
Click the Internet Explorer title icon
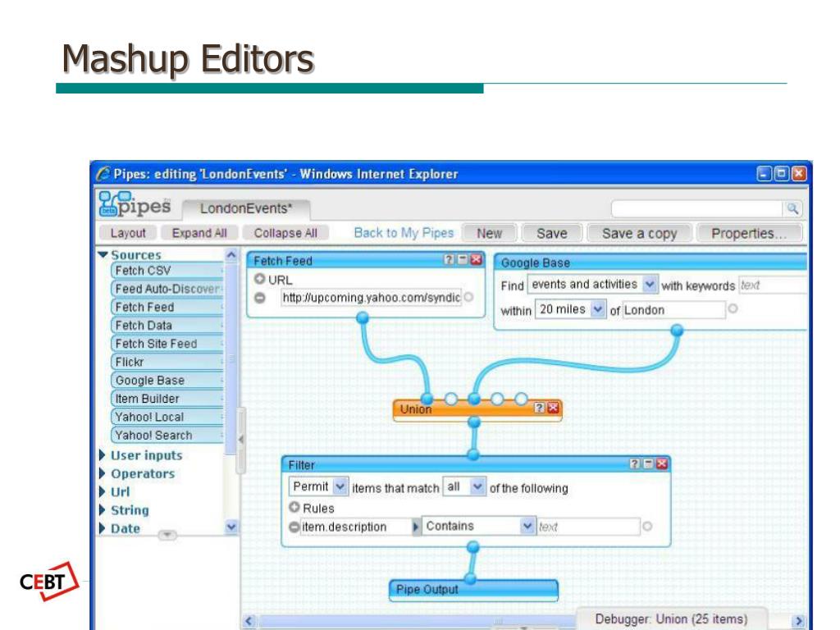point(103,174)
